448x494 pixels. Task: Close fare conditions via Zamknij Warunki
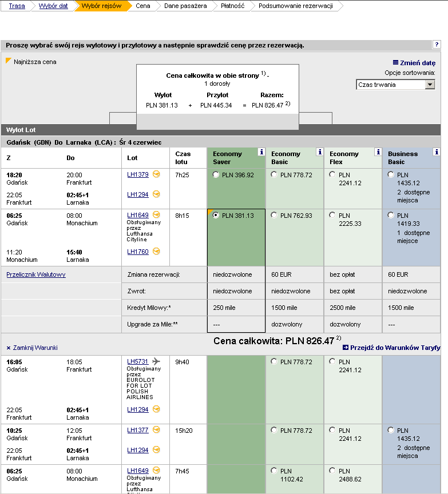(x=35, y=348)
